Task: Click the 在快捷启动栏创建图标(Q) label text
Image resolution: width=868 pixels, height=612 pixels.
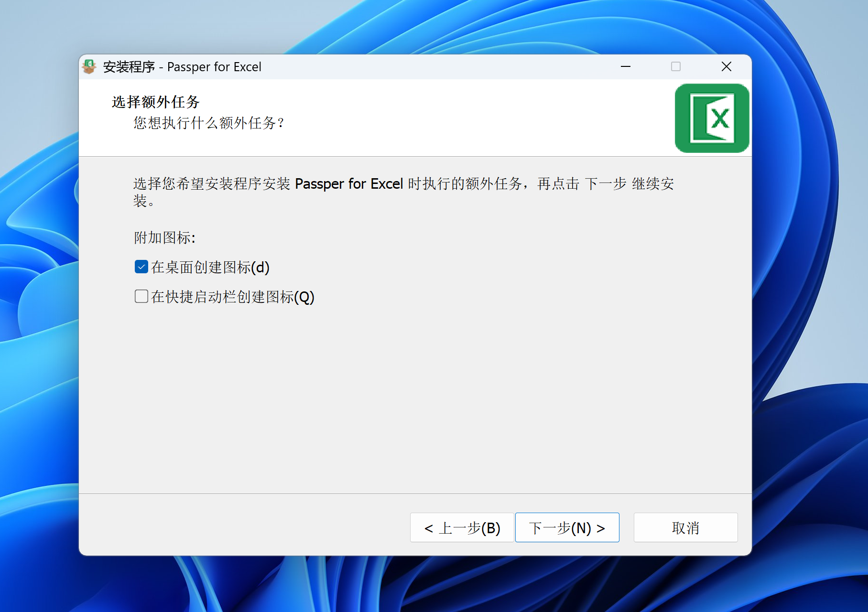Action: pos(233,297)
